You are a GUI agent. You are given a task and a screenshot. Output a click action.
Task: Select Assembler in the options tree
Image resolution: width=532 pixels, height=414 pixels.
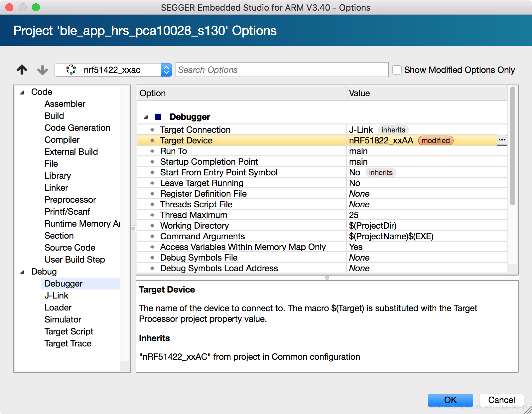coord(65,104)
